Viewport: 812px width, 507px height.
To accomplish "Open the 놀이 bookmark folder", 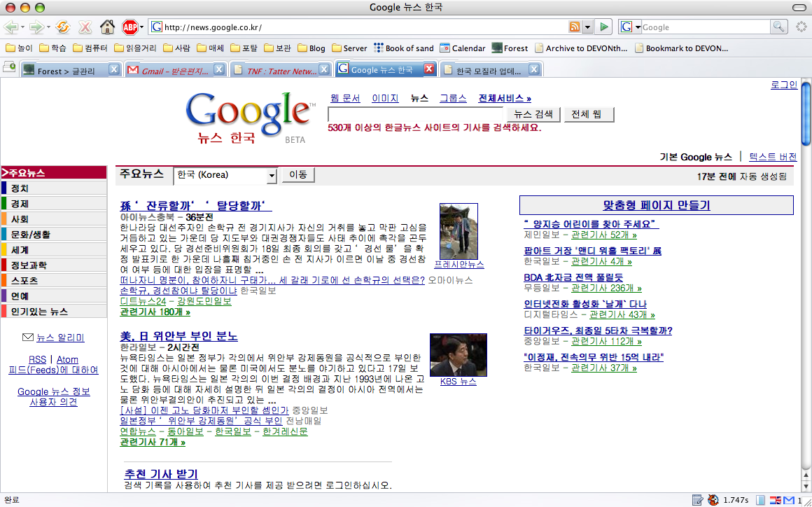I will 19,48.
